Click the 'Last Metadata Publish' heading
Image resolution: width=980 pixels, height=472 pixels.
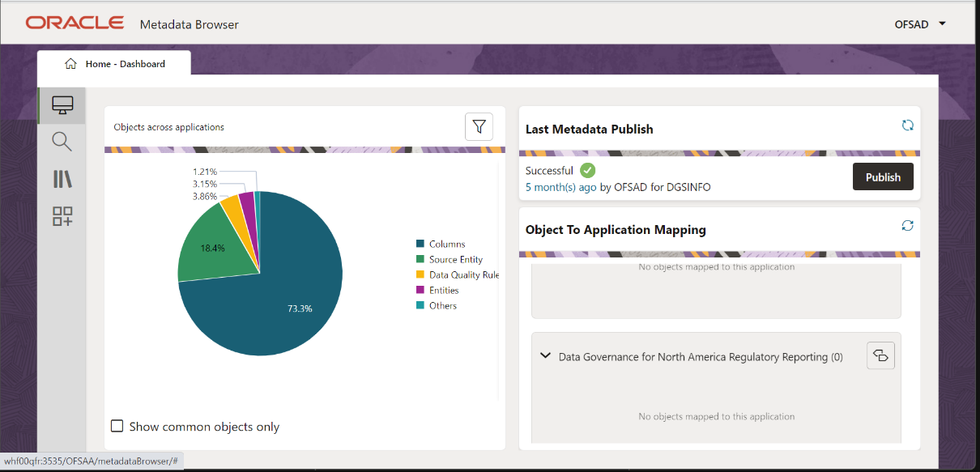(590, 129)
